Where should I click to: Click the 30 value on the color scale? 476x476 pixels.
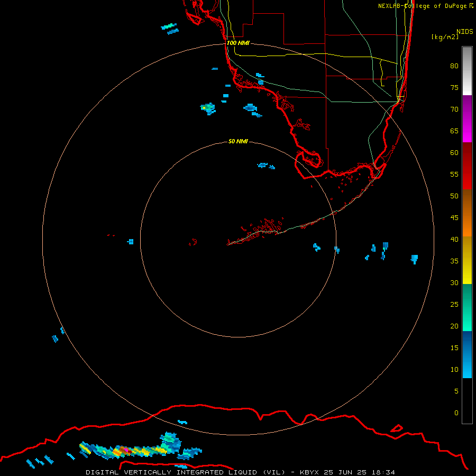pyautogui.click(x=454, y=283)
